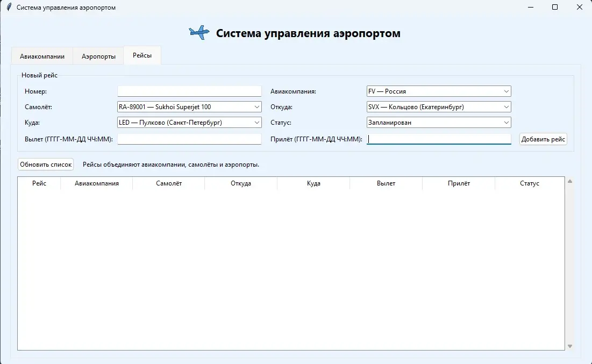Click the Рейс column header
Screen dimensions: 592x364
pos(39,183)
